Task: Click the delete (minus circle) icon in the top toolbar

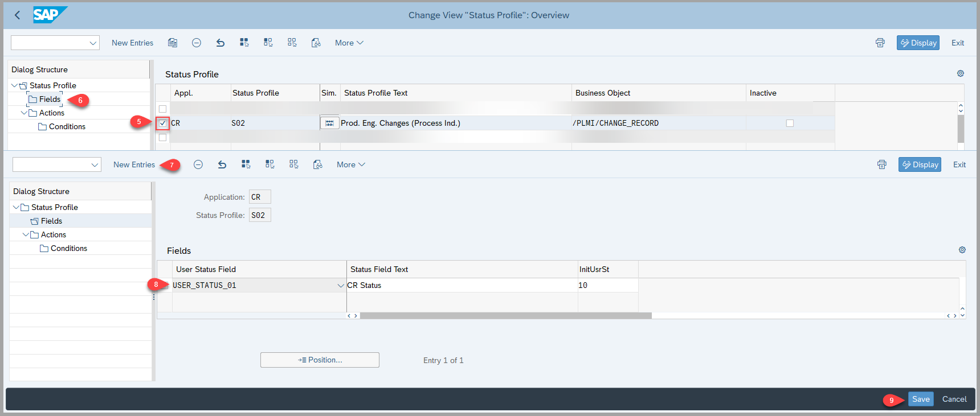Action: pos(197,43)
